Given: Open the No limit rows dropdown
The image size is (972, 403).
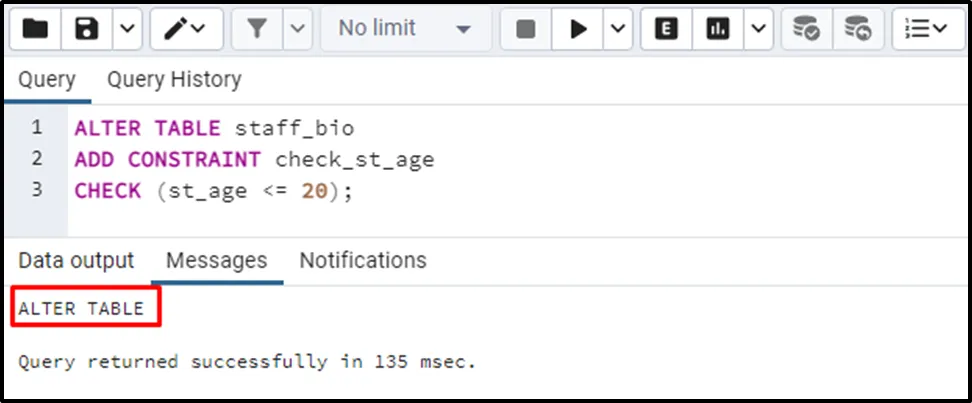Looking at the screenshot, I should click(403, 29).
